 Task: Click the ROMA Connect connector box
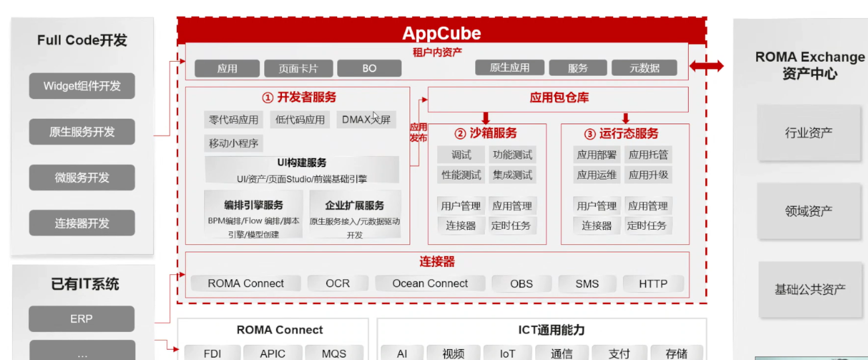pos(246,284)
